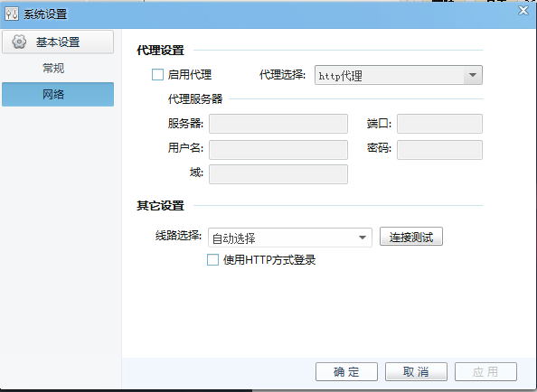Expand the 代理选择 dropdown arrow
This screenshot has width=537, height=392.
[473, 75]
